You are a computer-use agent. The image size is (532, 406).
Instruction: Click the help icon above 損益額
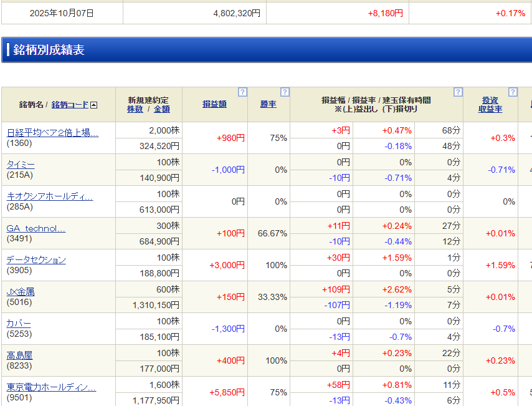click(242, 92)
